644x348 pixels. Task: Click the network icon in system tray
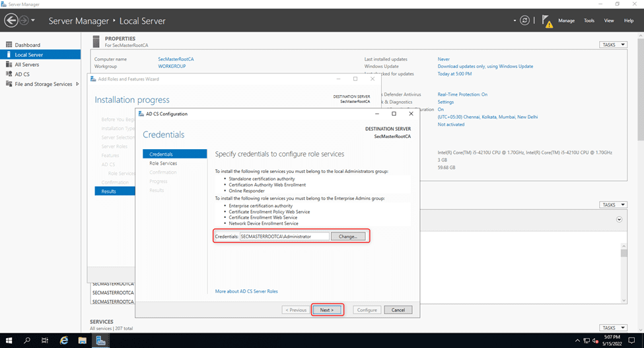coord(587,341)
